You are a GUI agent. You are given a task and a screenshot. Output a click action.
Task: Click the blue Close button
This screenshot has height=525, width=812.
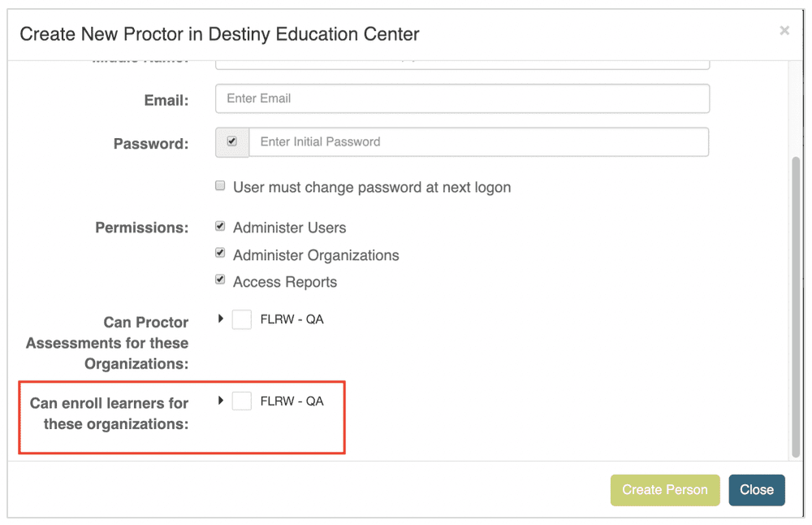(x=756, y=490)
